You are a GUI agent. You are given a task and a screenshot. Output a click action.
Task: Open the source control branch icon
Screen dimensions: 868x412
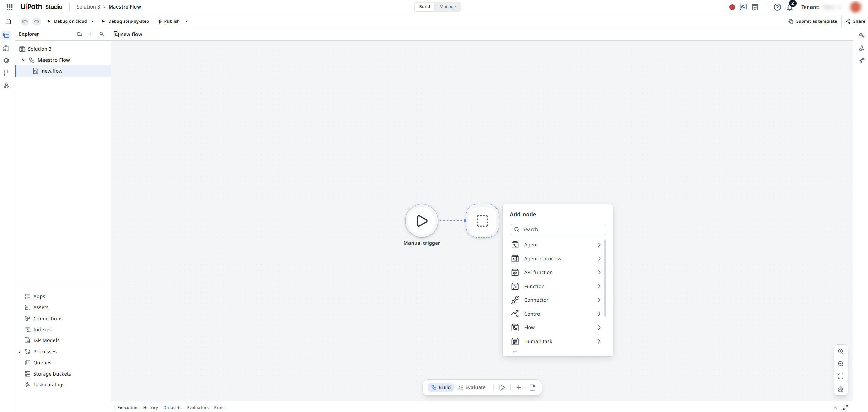tap(6, 73)
